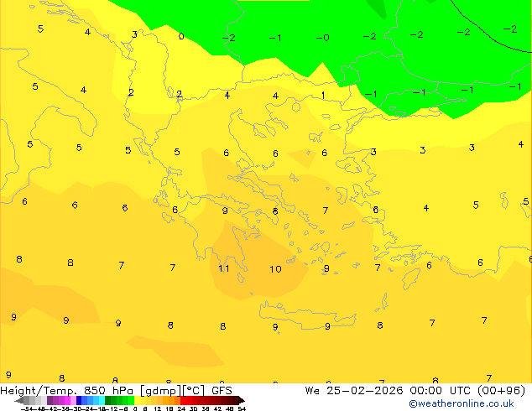The image size is (532, 411).
Task: Click the 'Height/Temp. 850 hPa' map title
Action: point(66,391)
